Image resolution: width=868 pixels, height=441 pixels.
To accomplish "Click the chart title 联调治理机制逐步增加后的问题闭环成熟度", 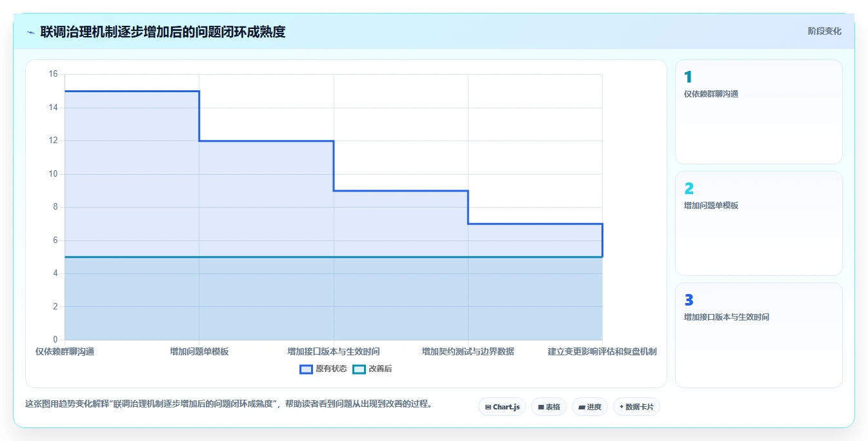I will coord(163,32).
